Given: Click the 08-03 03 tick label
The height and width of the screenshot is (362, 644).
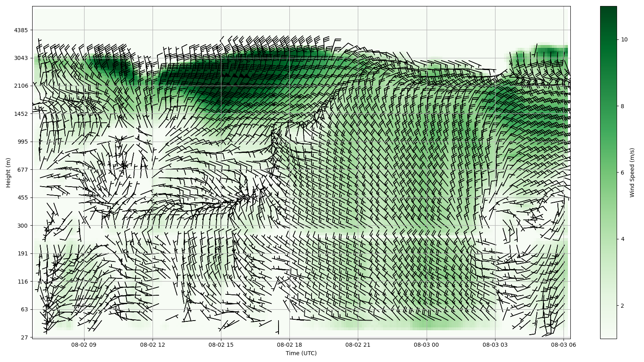Looking at the screenshot, I should click(x=495, y=345).
